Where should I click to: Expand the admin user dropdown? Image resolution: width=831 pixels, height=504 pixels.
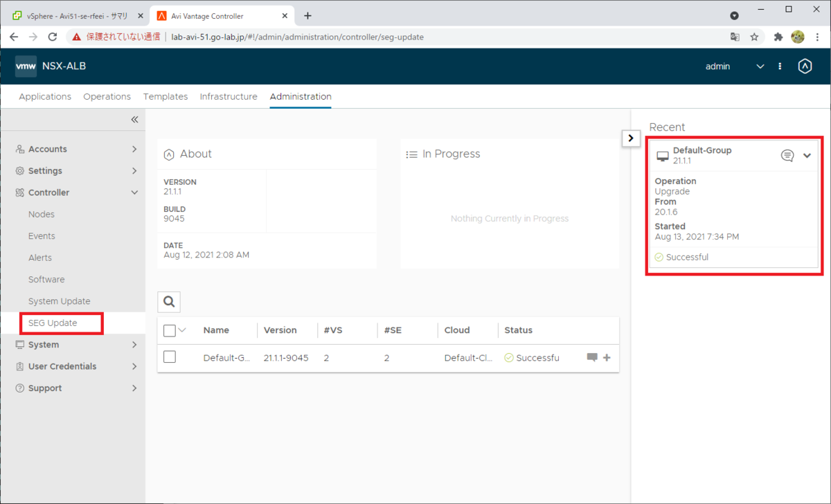click(760, 66)
